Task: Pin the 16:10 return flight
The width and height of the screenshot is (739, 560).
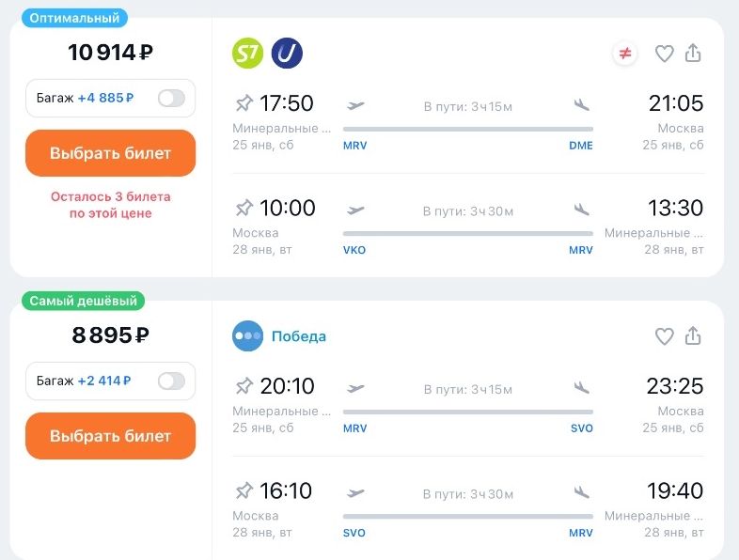Action: point(244,490)
